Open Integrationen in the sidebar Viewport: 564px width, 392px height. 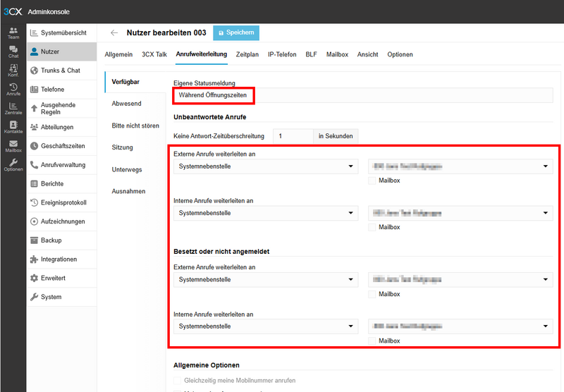click(x=61, y=259)
